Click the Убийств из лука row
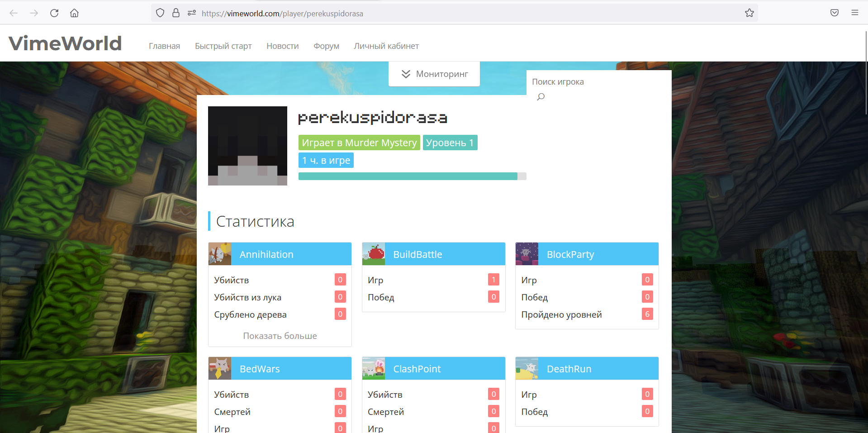This screenshot has height=433, width=868. pyautogui.click(x=280, y=297)
